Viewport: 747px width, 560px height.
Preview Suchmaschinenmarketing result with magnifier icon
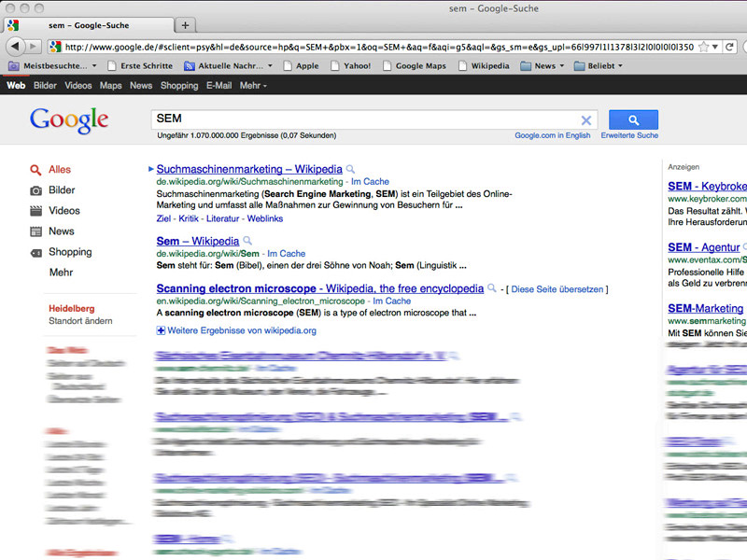coord(351,170)
